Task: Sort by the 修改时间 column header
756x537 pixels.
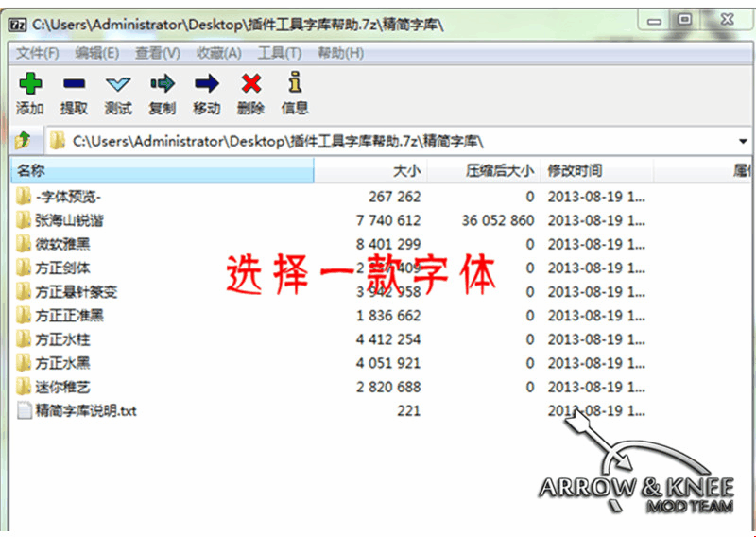Action: pyautogui.click(x=596, y=170)
